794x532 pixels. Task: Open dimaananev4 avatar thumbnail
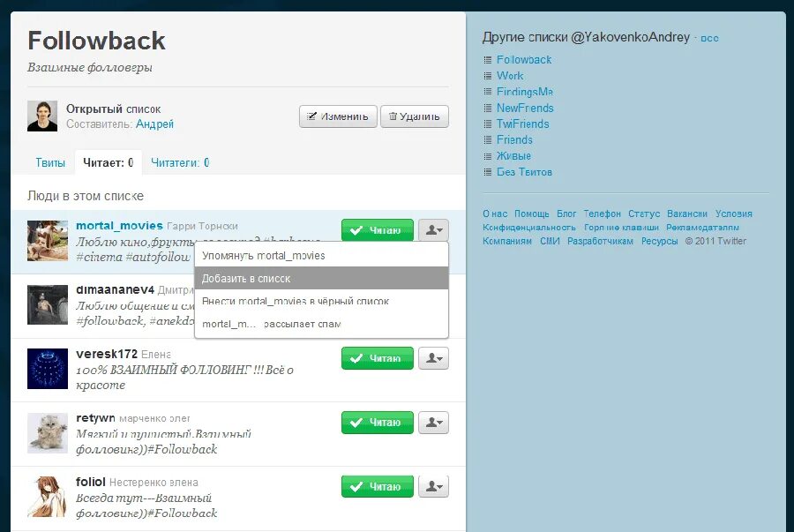point(48,304)
